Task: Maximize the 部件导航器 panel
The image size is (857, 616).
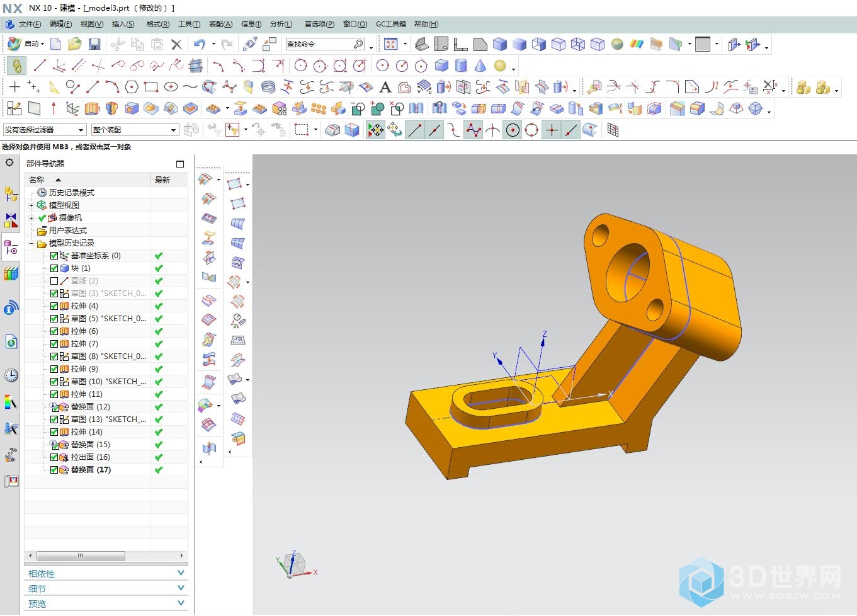Action: coord(180,164)
